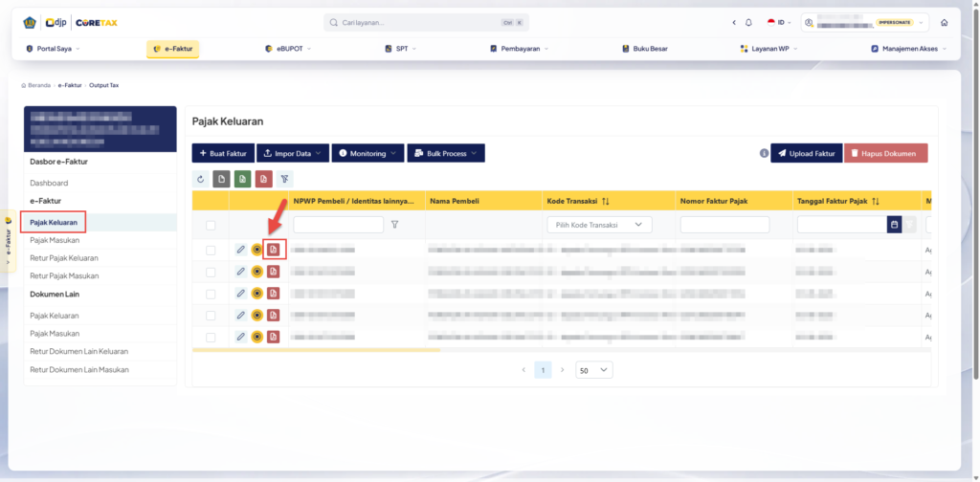Expand the Impor Data dropdown
This screenshot has height=482, width=980.
click(x=293, y=153)
